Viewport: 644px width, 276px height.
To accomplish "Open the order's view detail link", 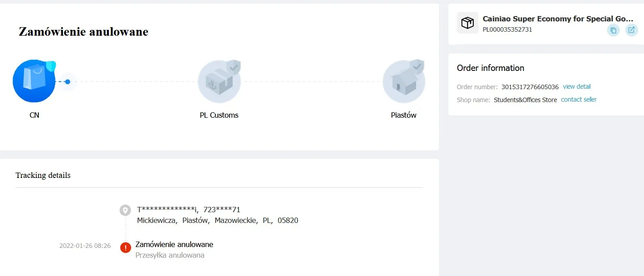I will [x=577, y=87].
